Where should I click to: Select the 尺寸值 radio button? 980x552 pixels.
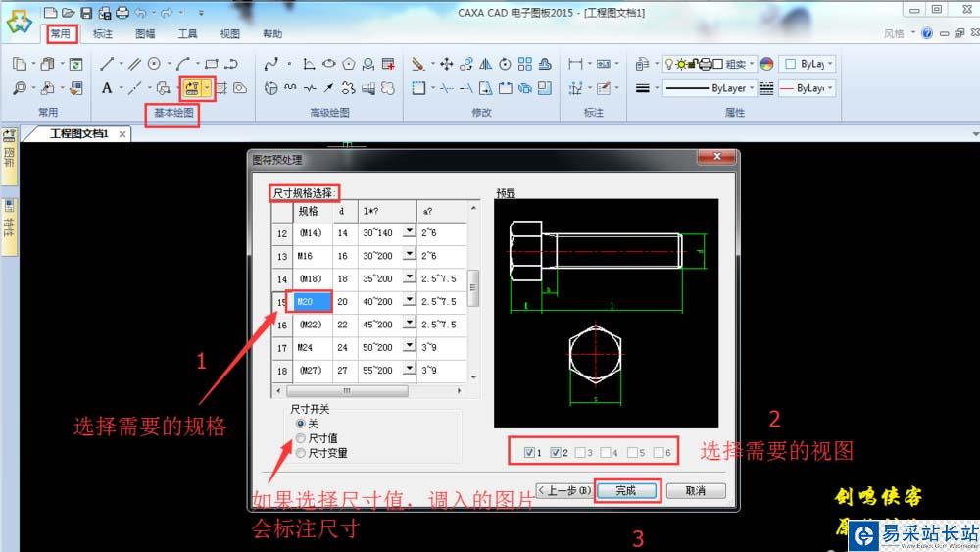point(301,438)
